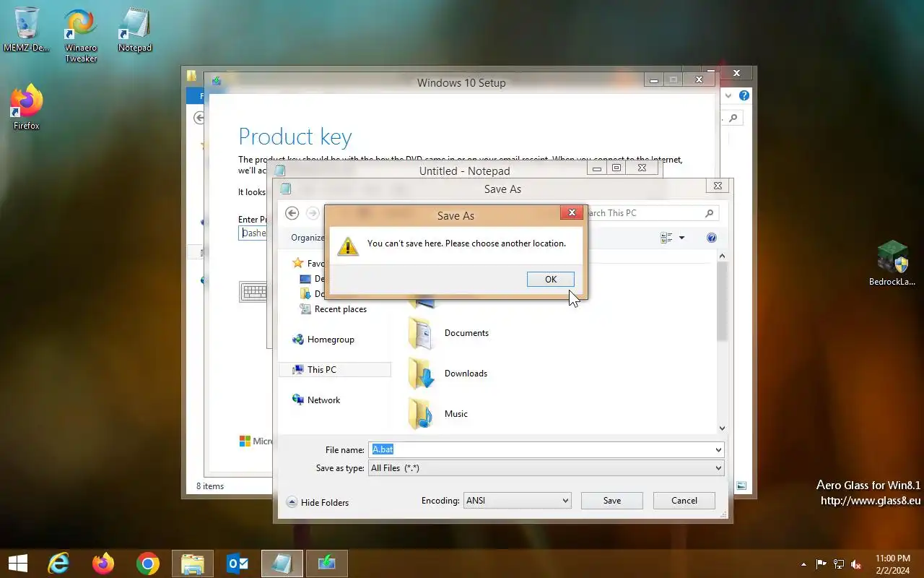924x578 pixels.
Task: Switch to Windows Setup on the taskbar
Action: 327,564
